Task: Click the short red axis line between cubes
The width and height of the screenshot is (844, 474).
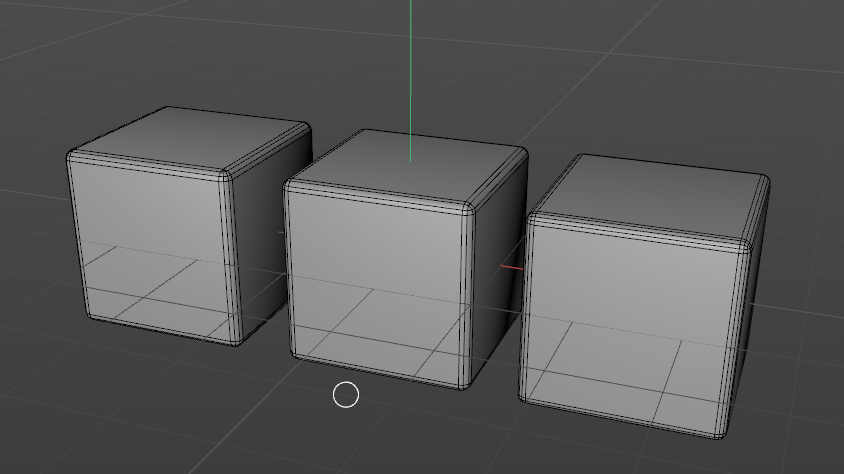Action: tap(511, 267)
